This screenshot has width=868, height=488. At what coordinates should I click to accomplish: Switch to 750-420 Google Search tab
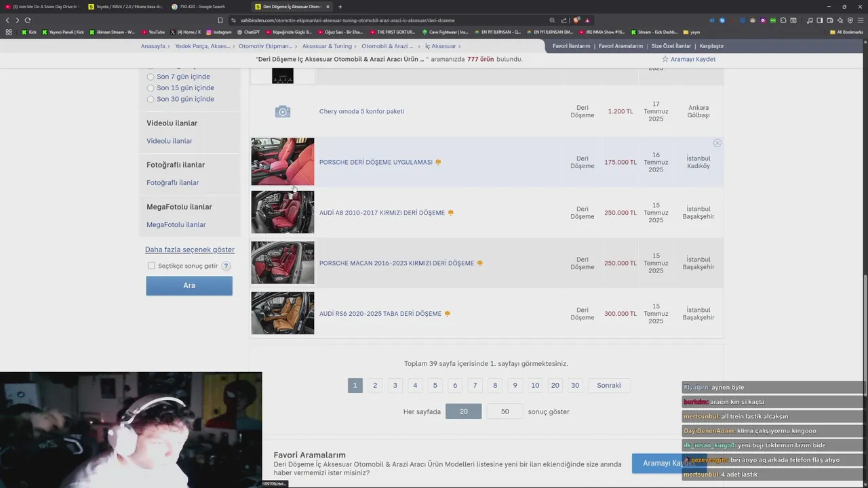pyautogui.click(x=201, y=7)
